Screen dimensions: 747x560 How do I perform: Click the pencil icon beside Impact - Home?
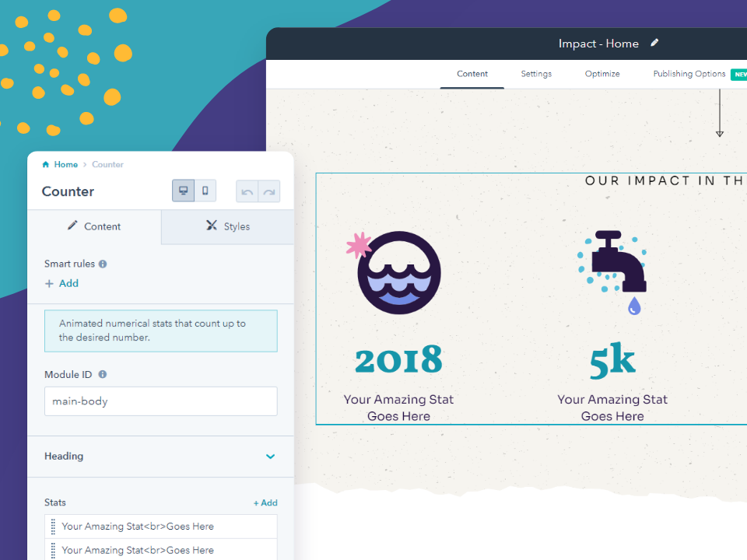(654, 43)
